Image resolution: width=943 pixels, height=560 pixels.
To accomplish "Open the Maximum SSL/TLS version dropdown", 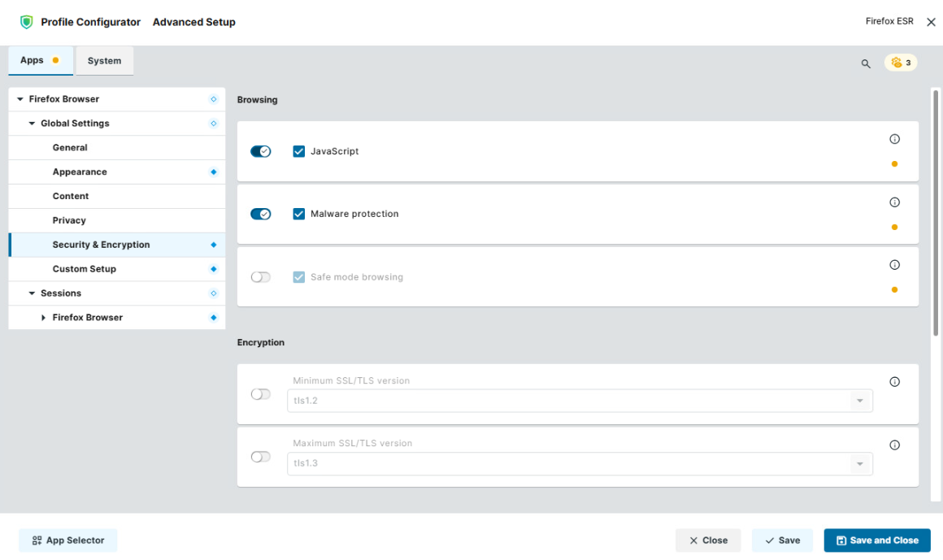I will (580, 464).
